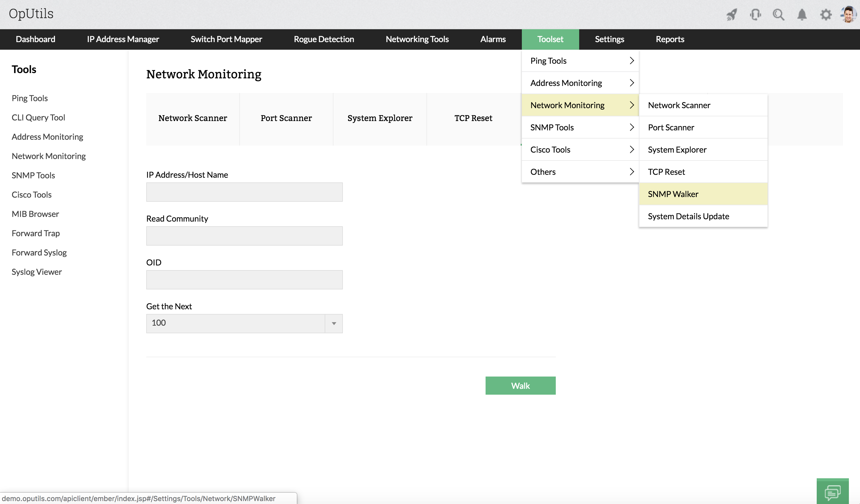Open the headset support icon
860x504 pixels.
coord(755,15)
